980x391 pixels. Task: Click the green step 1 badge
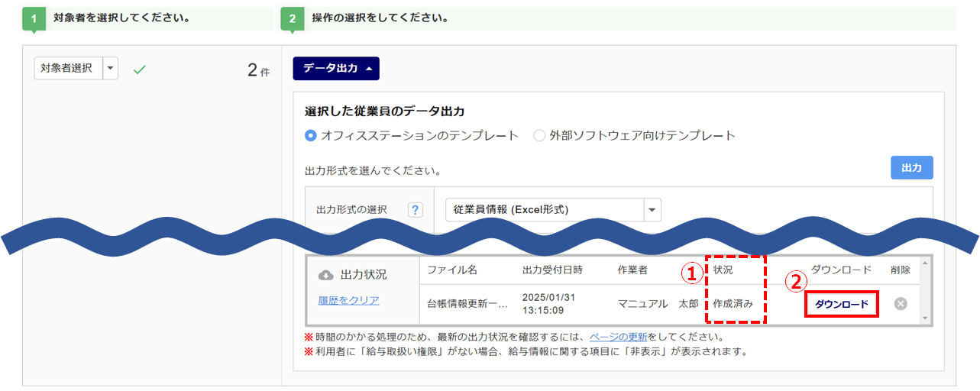click(34, 18)
